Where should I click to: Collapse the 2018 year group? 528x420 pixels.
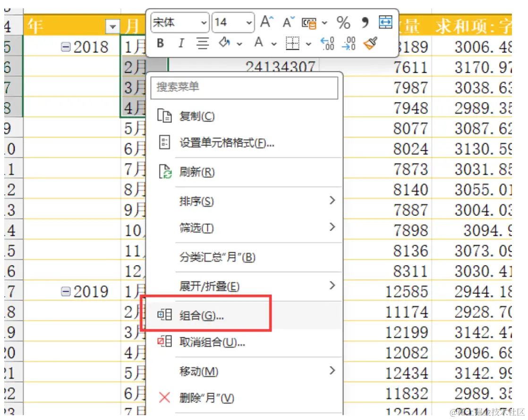66,46
